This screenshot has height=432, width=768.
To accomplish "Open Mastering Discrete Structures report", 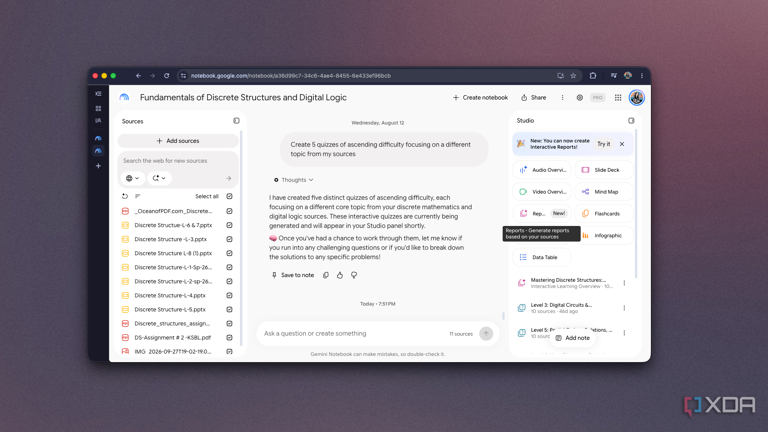I will (x=568, y=283).
